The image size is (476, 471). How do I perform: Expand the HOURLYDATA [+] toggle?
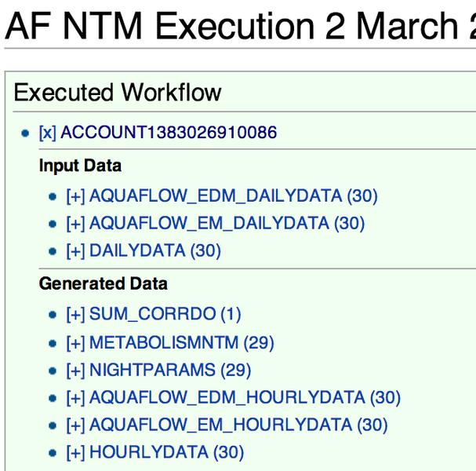75,452
